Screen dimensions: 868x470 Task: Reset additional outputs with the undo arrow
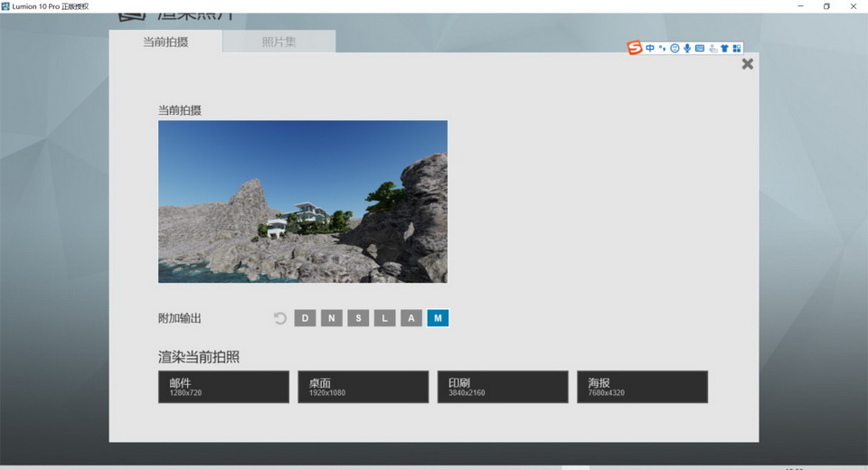[280, 318]
